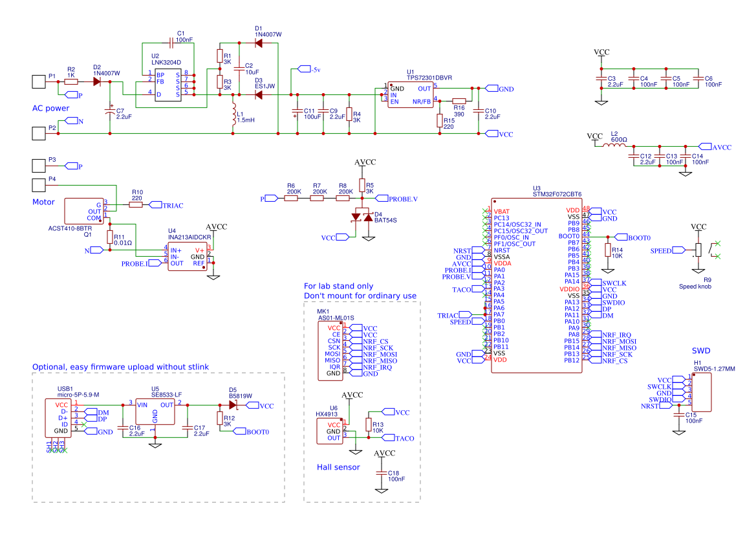756x535 pixels.
Task: Click 'Optional, easy firmware upload without stlink' note
Action: [x=120, y=367]
